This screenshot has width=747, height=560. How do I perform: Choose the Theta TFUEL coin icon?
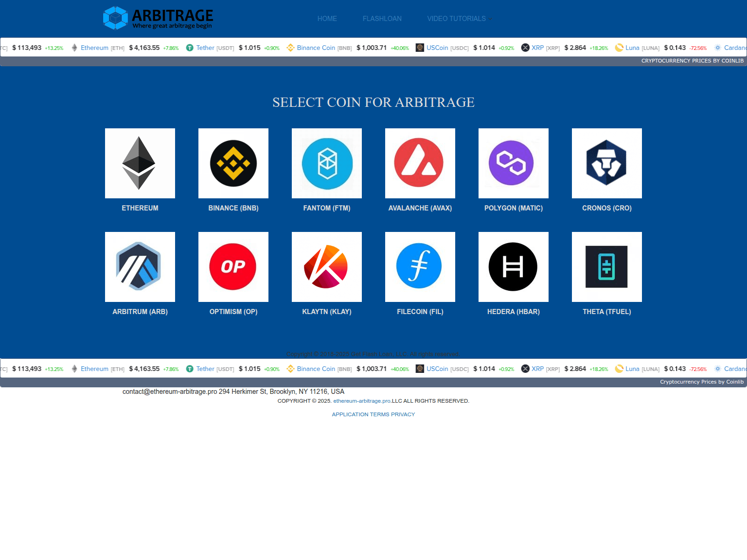point(607,267)
